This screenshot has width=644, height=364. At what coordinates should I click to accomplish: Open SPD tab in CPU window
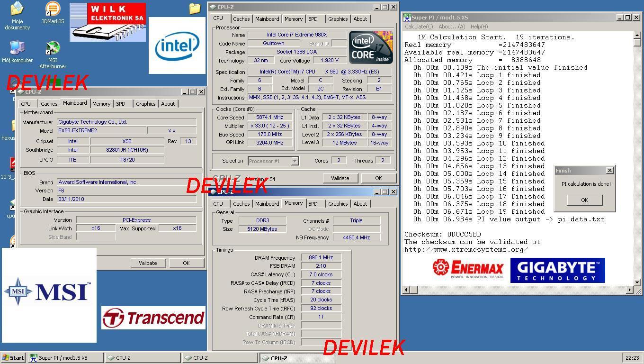[x=313, y=19]
